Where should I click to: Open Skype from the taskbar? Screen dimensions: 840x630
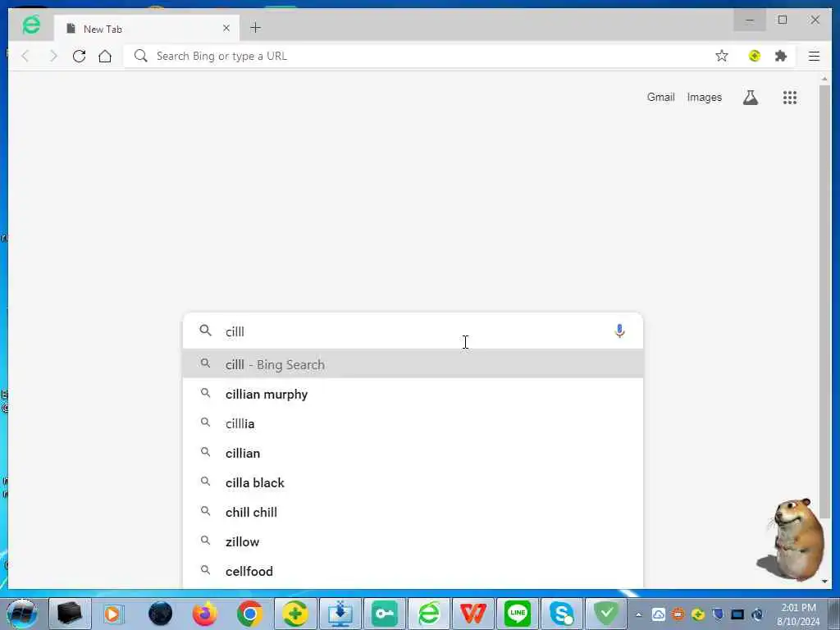click(561, 614)
